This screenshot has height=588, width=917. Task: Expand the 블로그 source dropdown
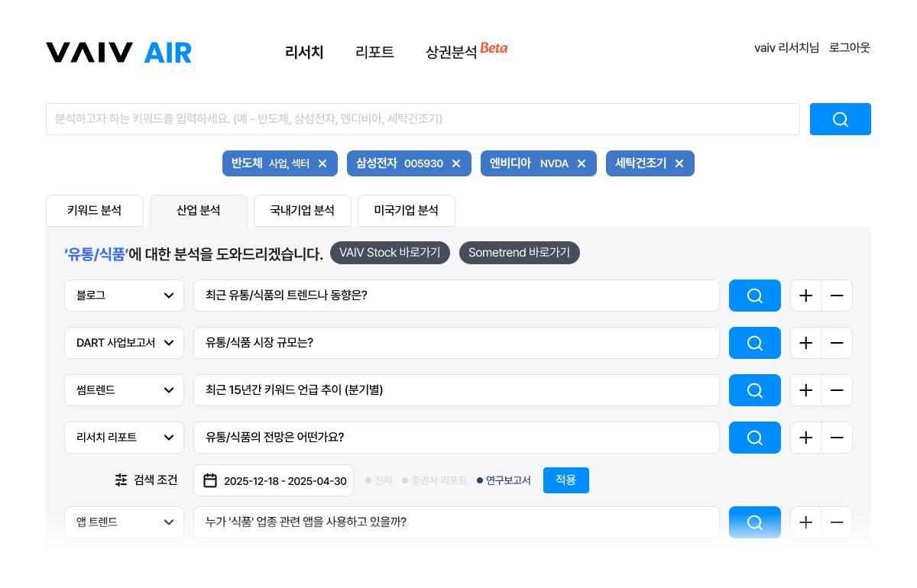click(124, 296)
